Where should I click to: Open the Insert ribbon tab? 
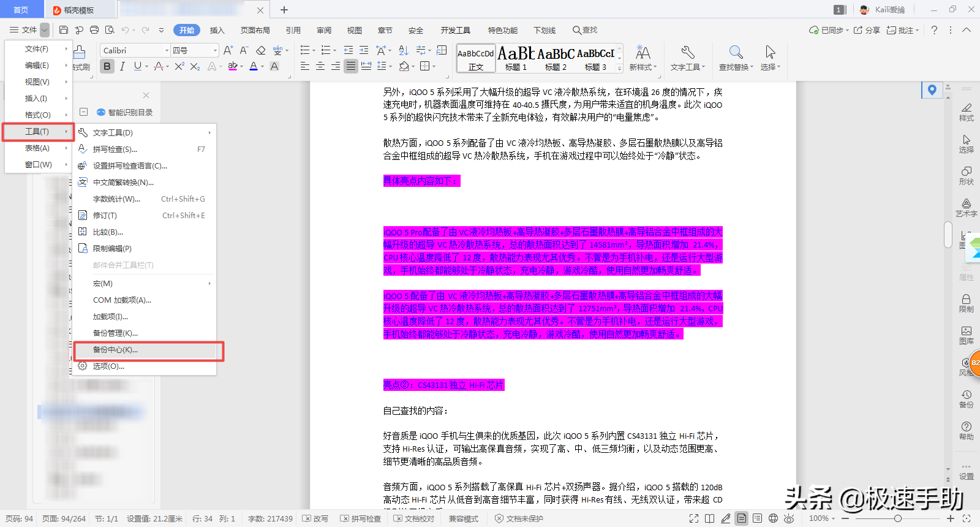point(217,30)
